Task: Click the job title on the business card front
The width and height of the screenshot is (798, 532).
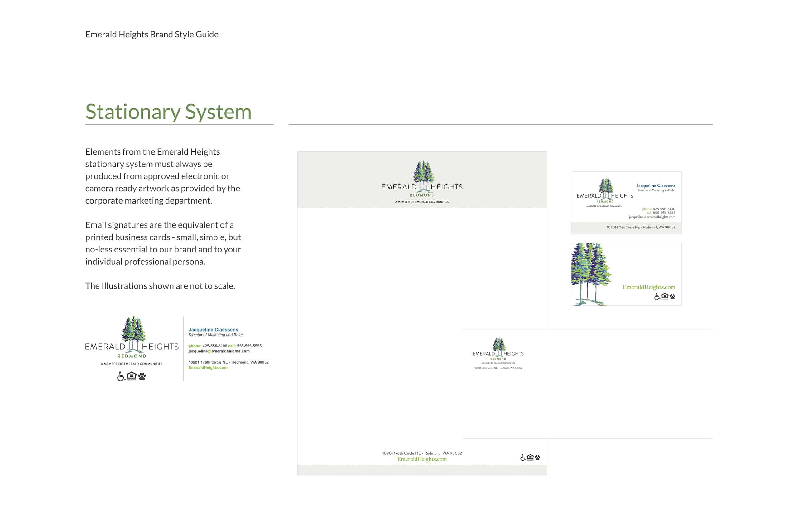Action: pos(656,190)
